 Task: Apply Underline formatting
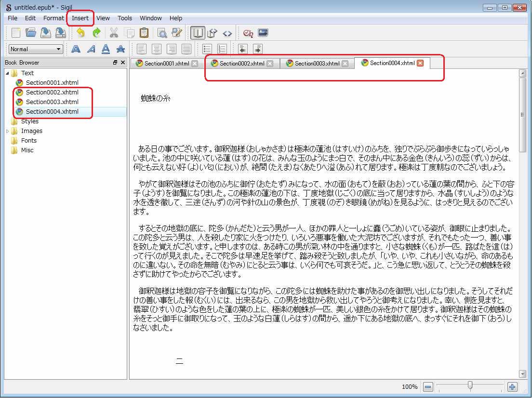click(x=106, y=49)
